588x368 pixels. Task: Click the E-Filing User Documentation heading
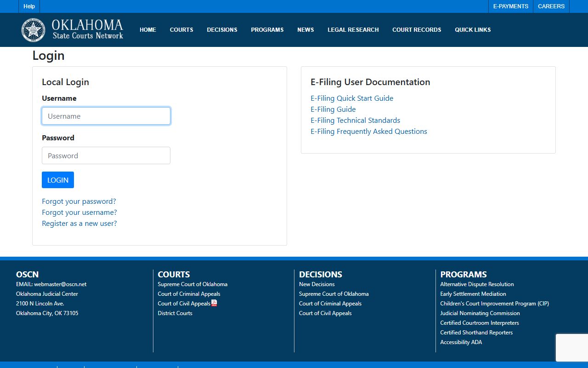pos(370,82)
